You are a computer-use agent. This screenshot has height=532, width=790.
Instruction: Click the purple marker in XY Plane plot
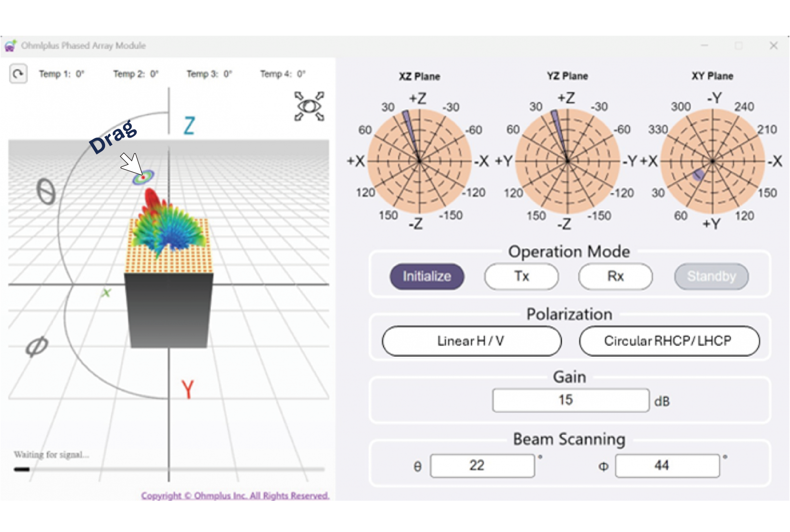pos(699,175)
